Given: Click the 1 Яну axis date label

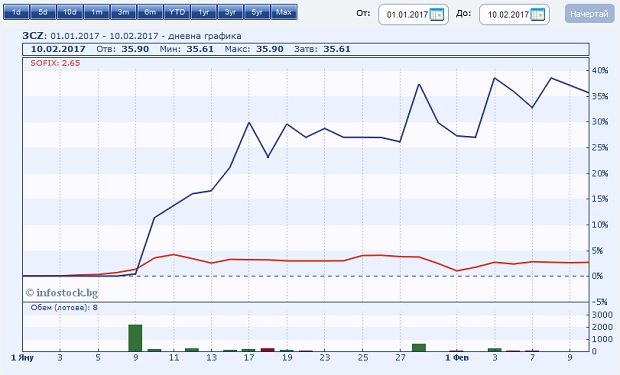Looking at the screenshot, I should click(x=22, y=358).
